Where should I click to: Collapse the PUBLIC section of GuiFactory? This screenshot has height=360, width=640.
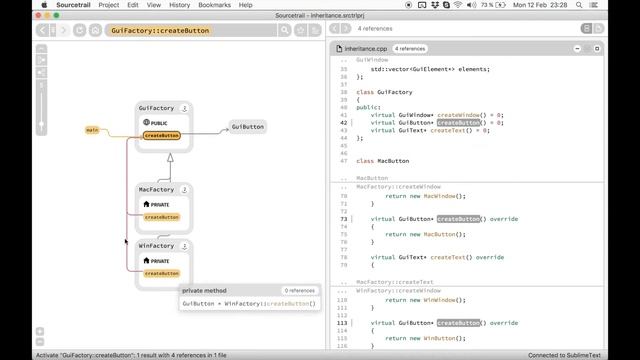(155, 122)
